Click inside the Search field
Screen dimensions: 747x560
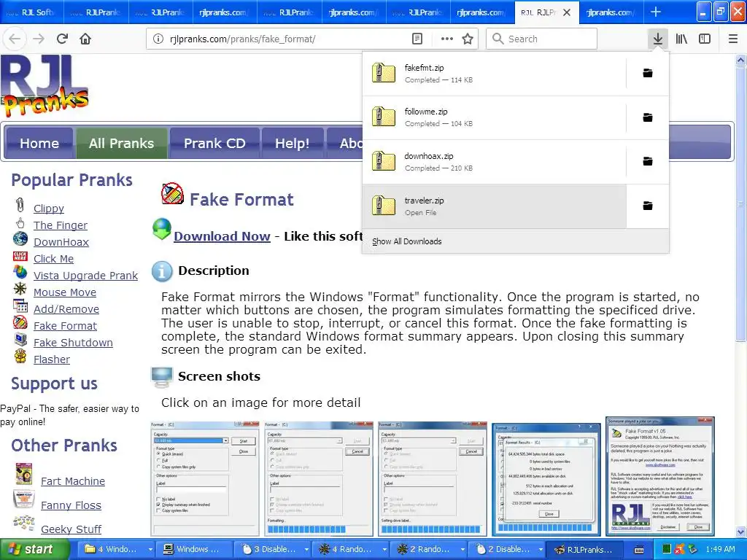[x=542, y=39]
